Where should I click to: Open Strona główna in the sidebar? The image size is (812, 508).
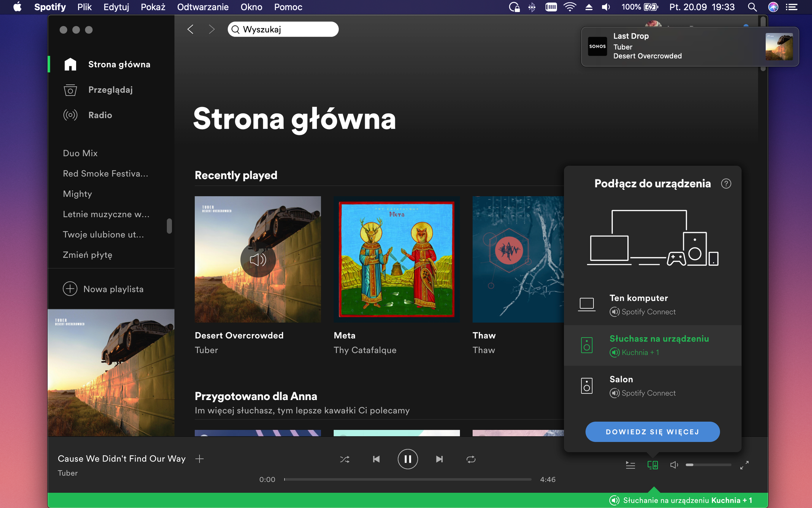pyautogui.click(x=107, y=64)
